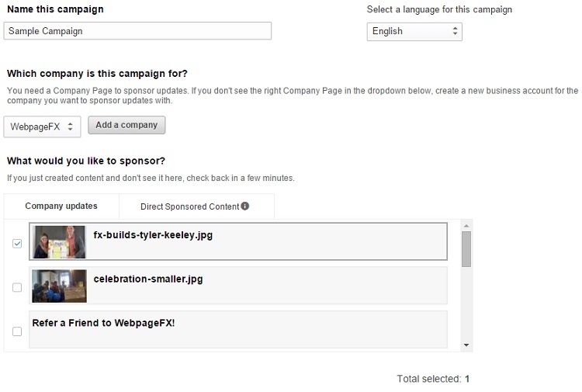Click the updates list scrollbar thumb
This screenshot has height=392, width=582.
coord(466,249)
